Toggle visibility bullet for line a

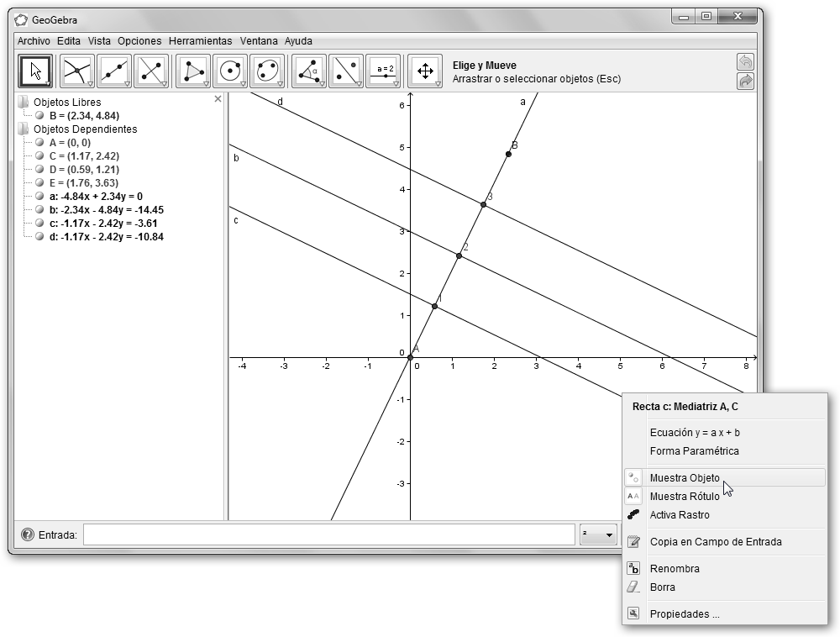[x=39, y=197]
